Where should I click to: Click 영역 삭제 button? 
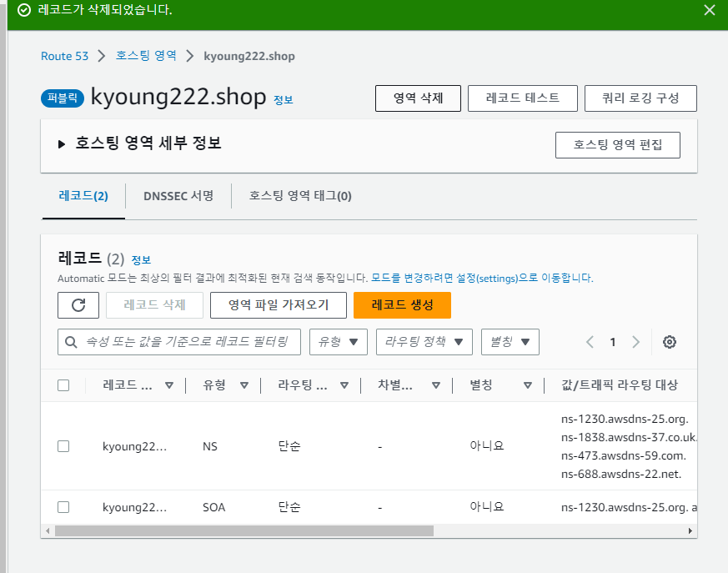(x=418, y=98)
